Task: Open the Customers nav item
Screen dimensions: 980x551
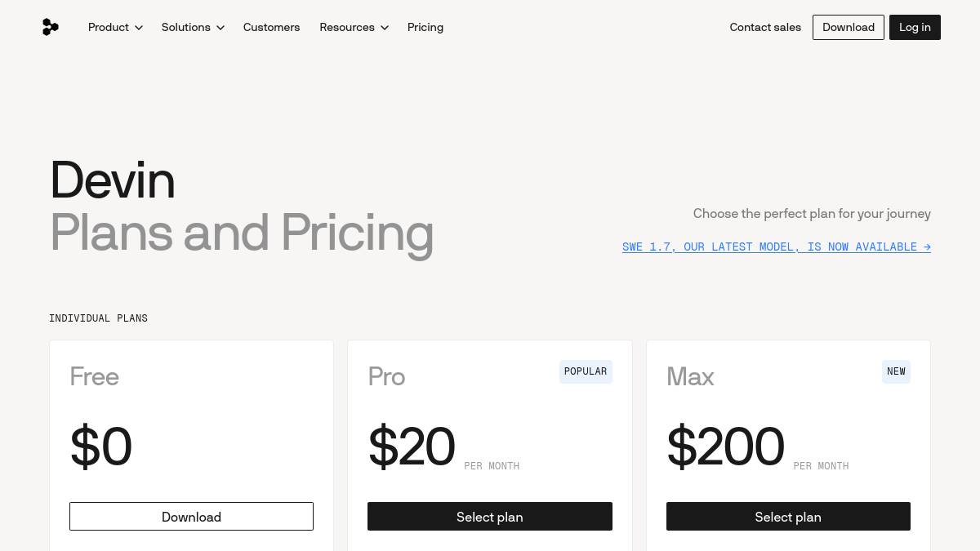Action: click(271, 27)
